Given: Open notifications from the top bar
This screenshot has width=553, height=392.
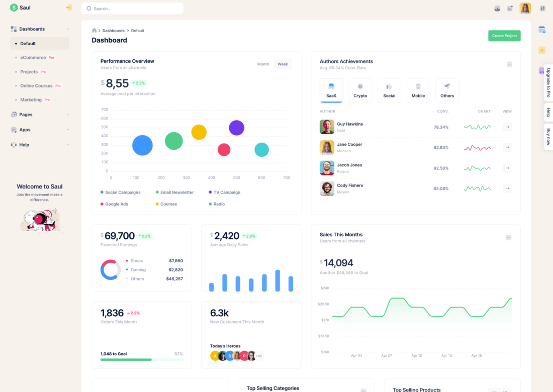Looking at the screenshot, I should click(x=510, y=8).
